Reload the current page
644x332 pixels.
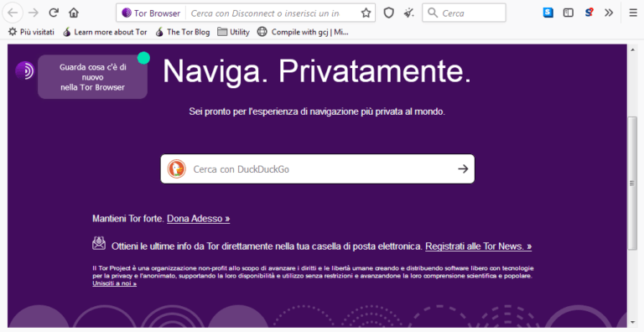(x=54, y=13)
